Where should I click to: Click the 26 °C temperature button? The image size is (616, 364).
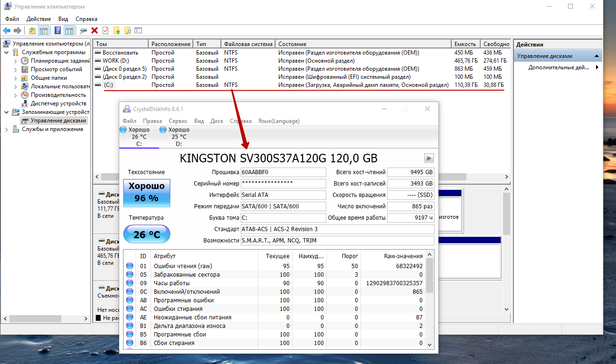(x=146, y=234)
